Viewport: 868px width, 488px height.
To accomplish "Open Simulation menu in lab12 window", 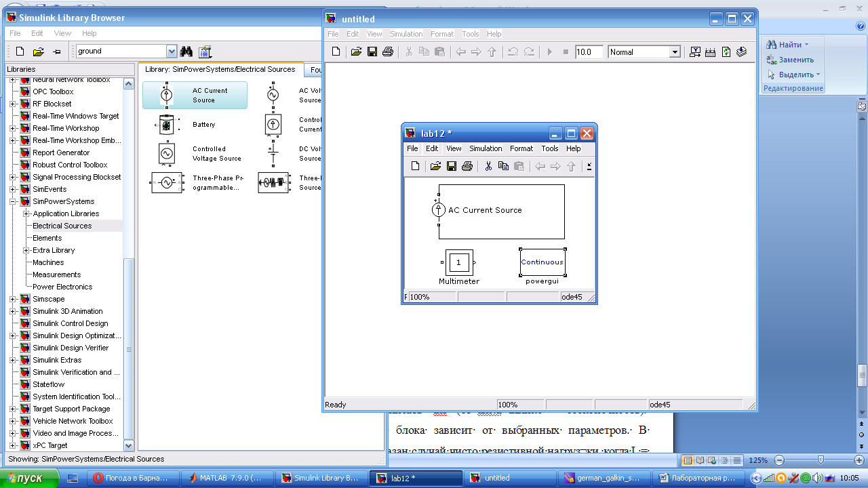I will coord(486,148).
